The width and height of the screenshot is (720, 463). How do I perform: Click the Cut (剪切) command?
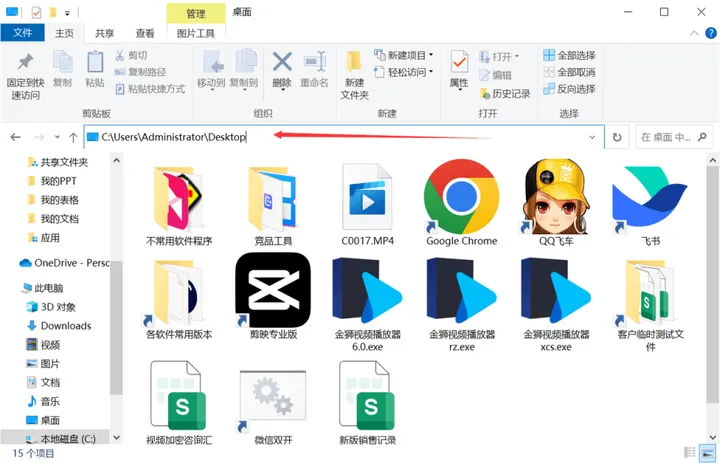[131, 56]
